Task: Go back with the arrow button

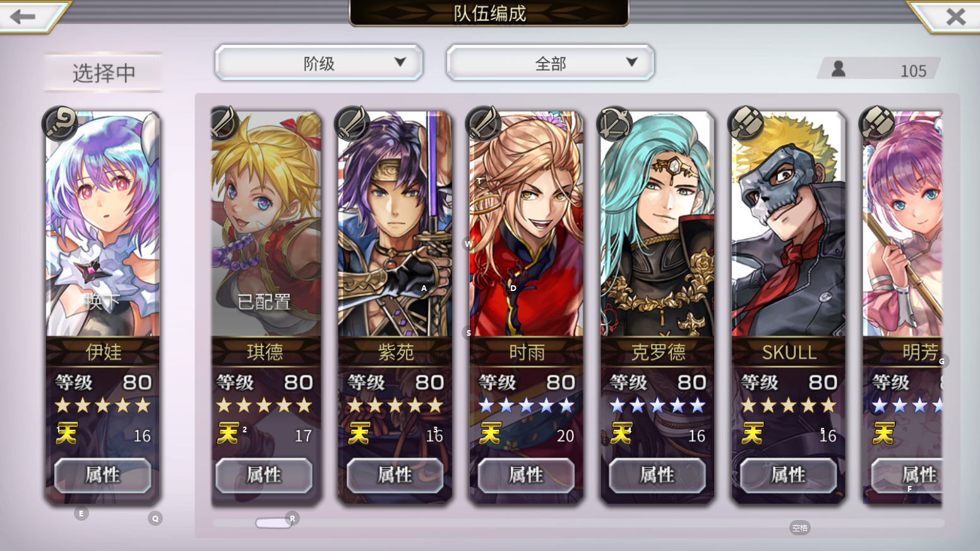Action: click(24, 16)
